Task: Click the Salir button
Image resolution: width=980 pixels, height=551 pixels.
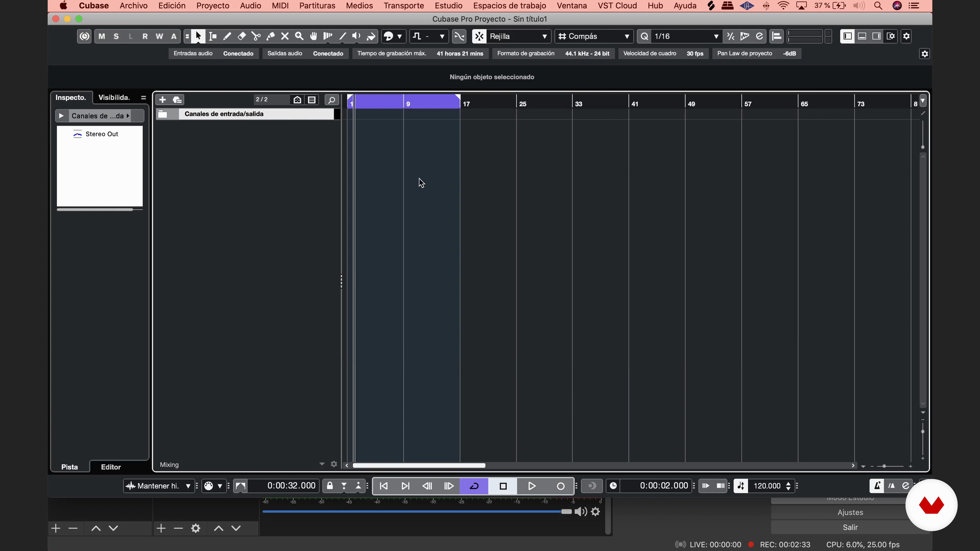Action: point(850,527)
